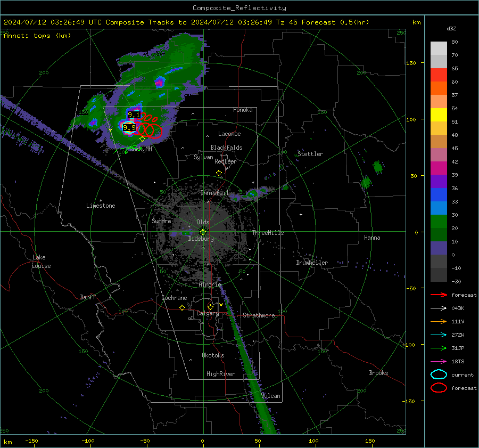
Task: Click the storm top label 9.9
Action: tap(129, 127)
